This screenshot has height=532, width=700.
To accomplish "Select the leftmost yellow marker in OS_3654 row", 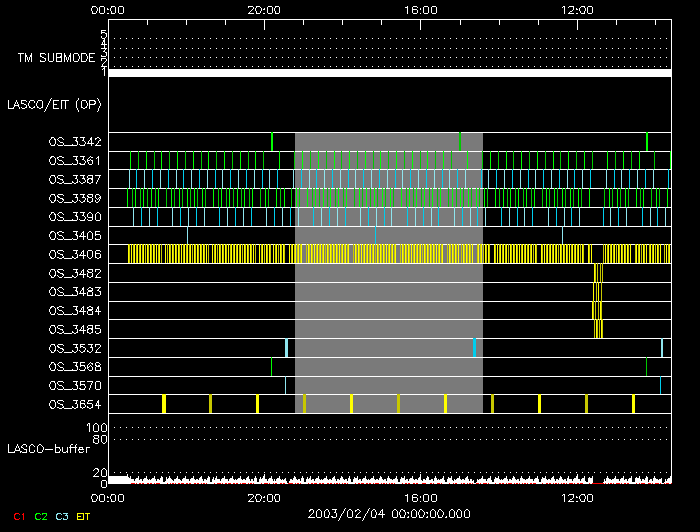I will (163, 403).
